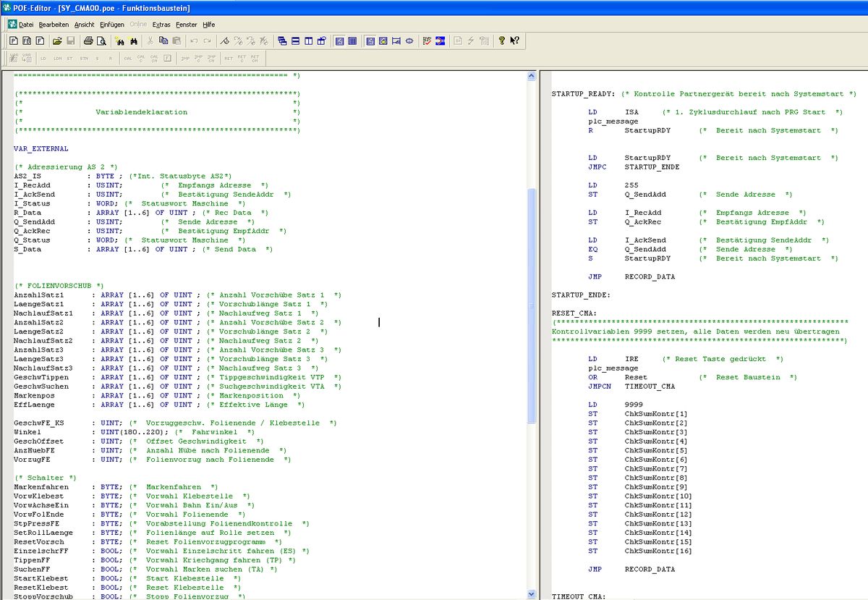This screenshot has height=600, width=868.
Task: Insert LDN instruction from the IL toolbar
Action: click(x=58, y=58)
